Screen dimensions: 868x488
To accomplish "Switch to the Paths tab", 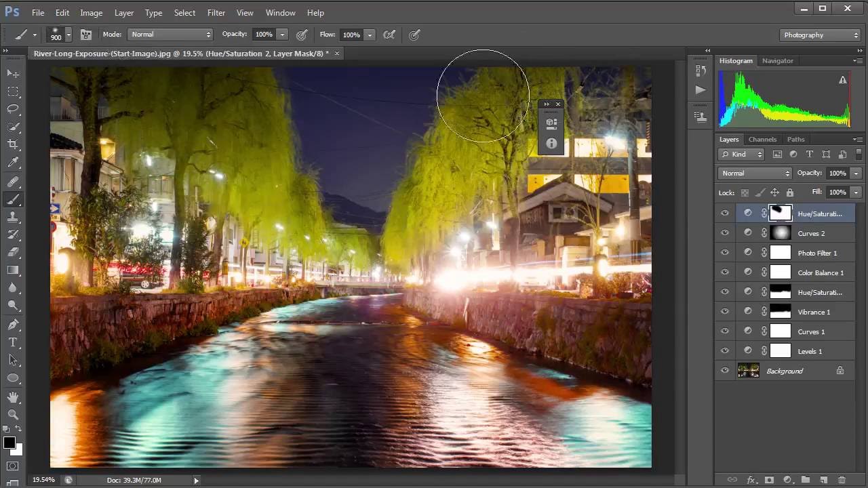I will coord(796,140).
